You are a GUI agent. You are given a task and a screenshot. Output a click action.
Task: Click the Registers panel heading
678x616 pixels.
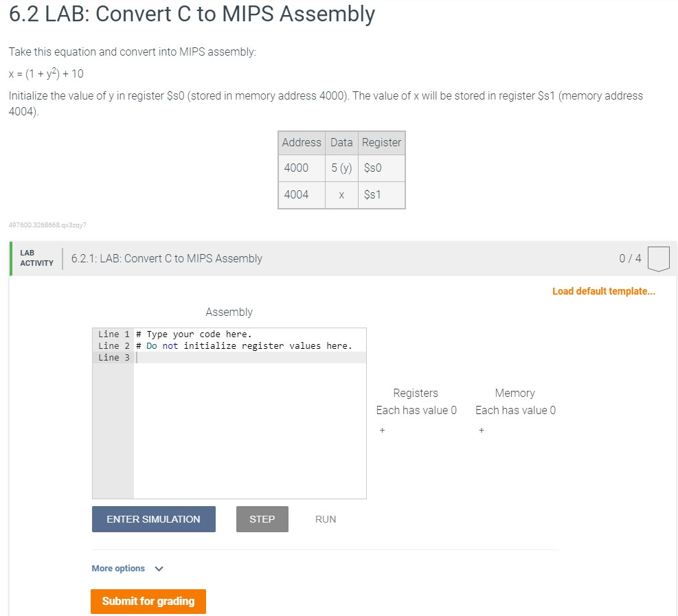tap(416, 393)
